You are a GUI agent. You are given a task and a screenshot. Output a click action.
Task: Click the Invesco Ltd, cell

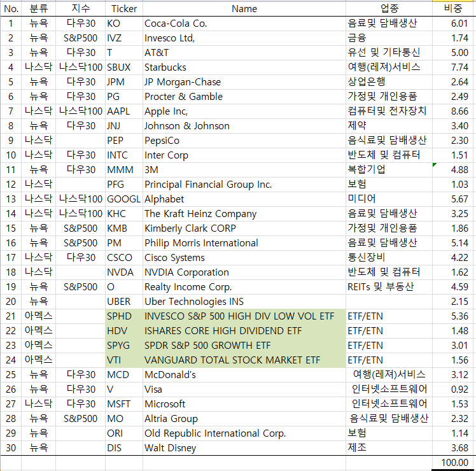pos(244,38)
